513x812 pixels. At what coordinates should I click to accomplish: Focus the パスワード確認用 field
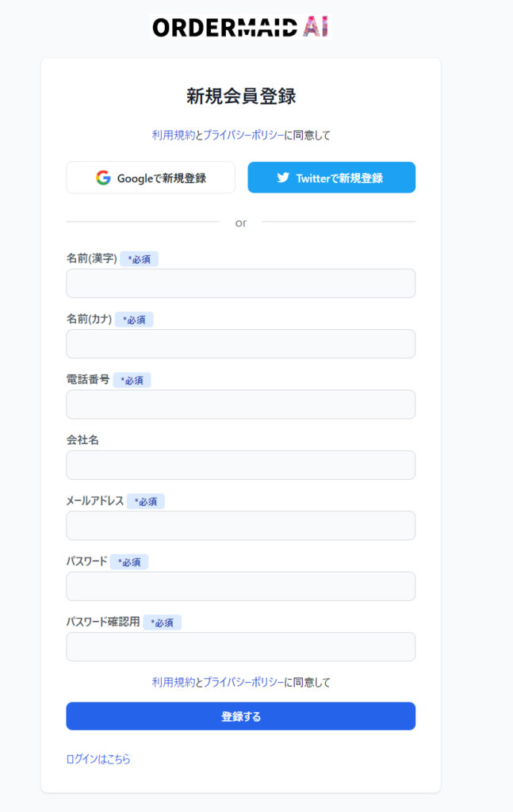tap(241, 647)
